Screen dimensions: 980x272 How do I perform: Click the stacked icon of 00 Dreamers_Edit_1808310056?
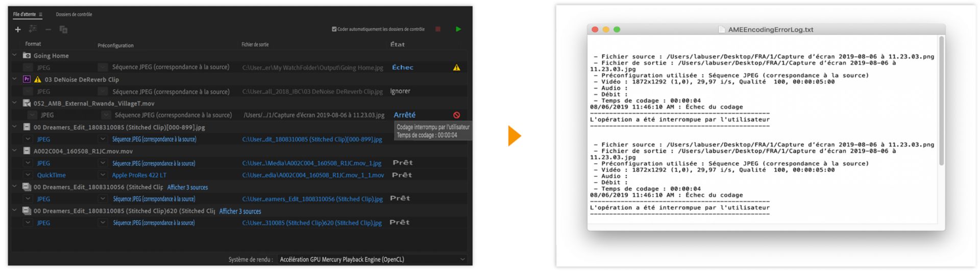click(x=27, y=187)
